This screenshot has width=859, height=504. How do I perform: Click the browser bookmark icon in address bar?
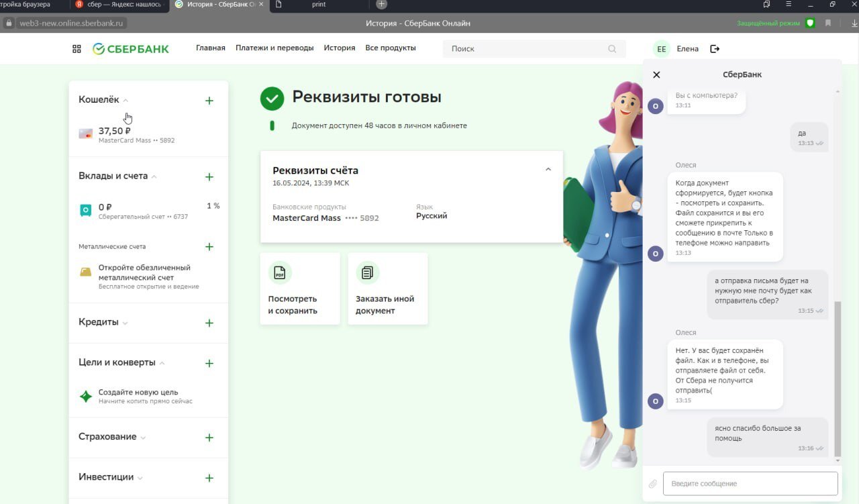click(827, 23)
